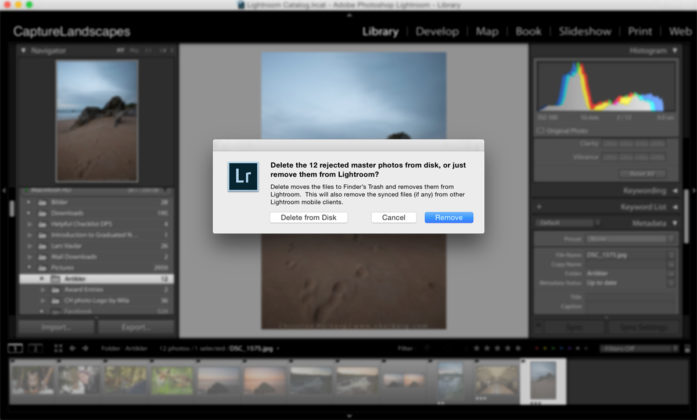This screenshot has width=697, height=420.
Task: Expand the Keyword List panel
Action: 675,207
